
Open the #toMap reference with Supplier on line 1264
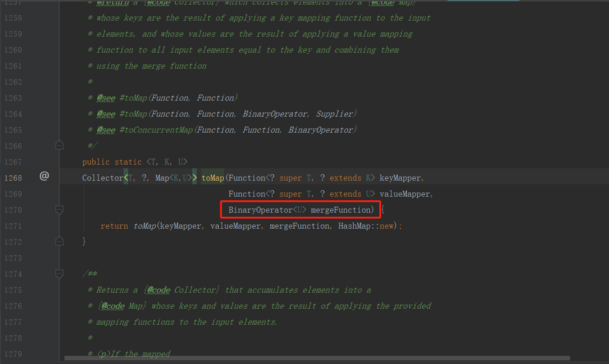[x=238, y=114]
